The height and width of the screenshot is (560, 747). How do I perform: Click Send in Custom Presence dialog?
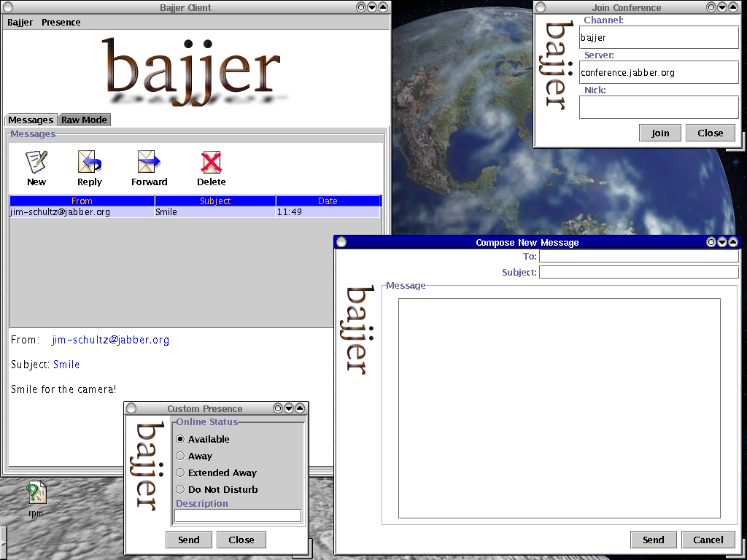[188, 540]
